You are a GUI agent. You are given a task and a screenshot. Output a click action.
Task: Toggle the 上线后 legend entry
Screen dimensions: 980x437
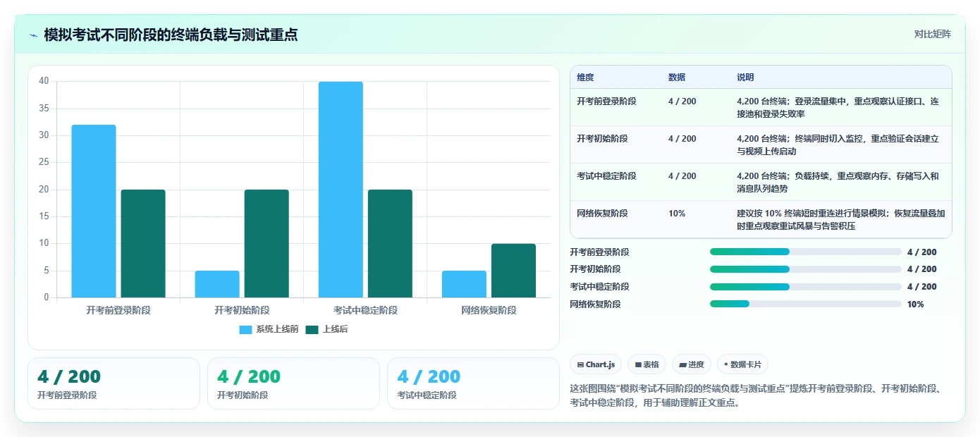pos(326,329)
